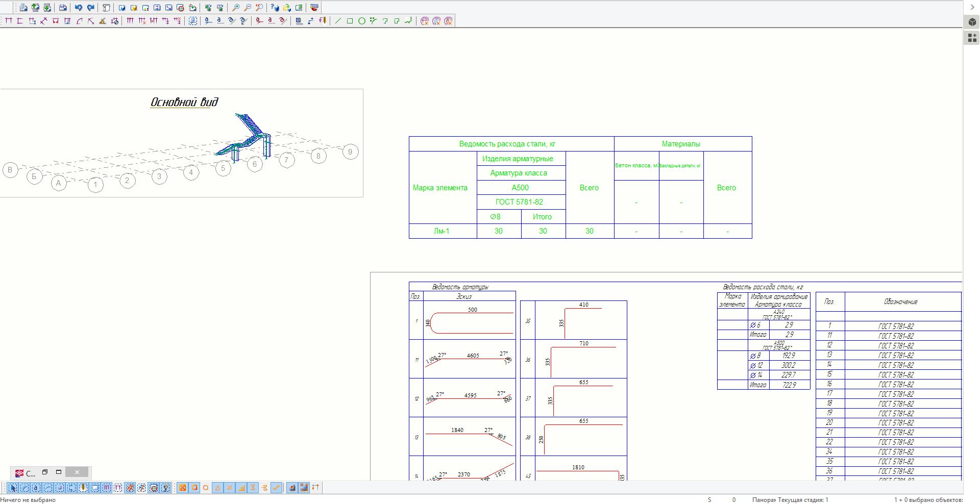Click the zoom out magnifier icon
The width and height of the screenshot is (980, 504).
248,8
